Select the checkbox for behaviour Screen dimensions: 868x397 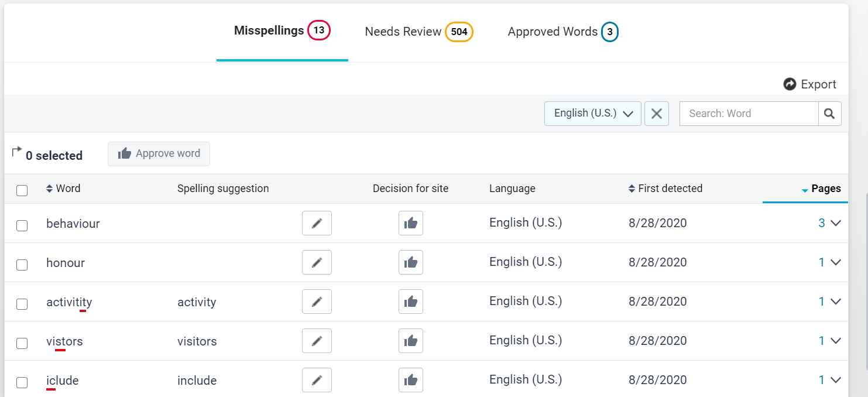[22, 225]
